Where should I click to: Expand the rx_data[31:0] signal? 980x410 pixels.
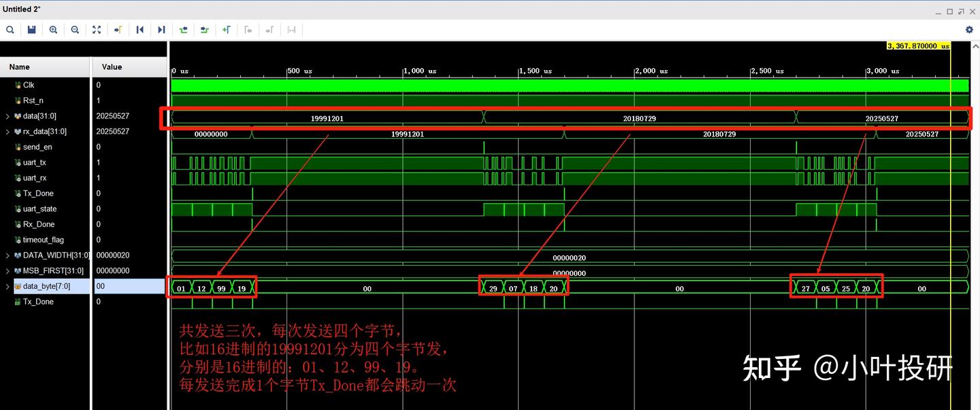(x=7, y=131)
